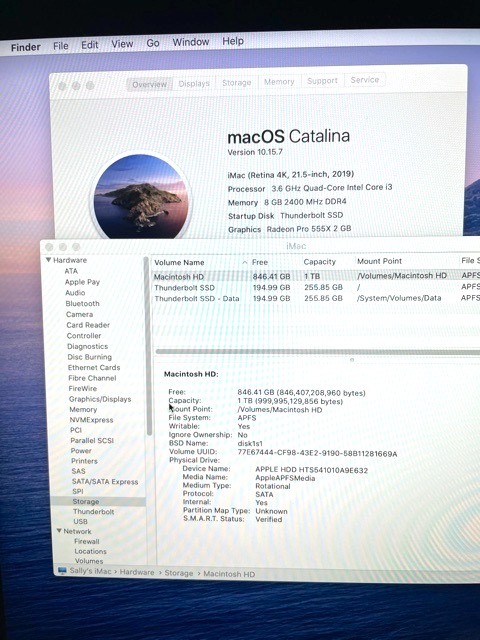Screen dimensions: 480x640
Task: Click the Sally's iMac computer icon in path bar
Action: click(x=62, y=570)
